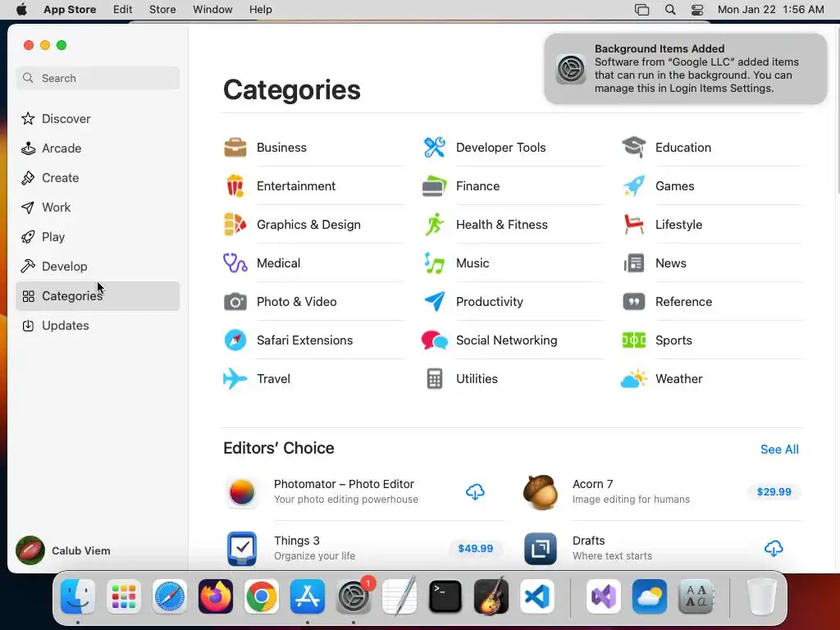840x630 pixels.
Task: Buy Things 3 for $49.99
Action: point(476,549)
